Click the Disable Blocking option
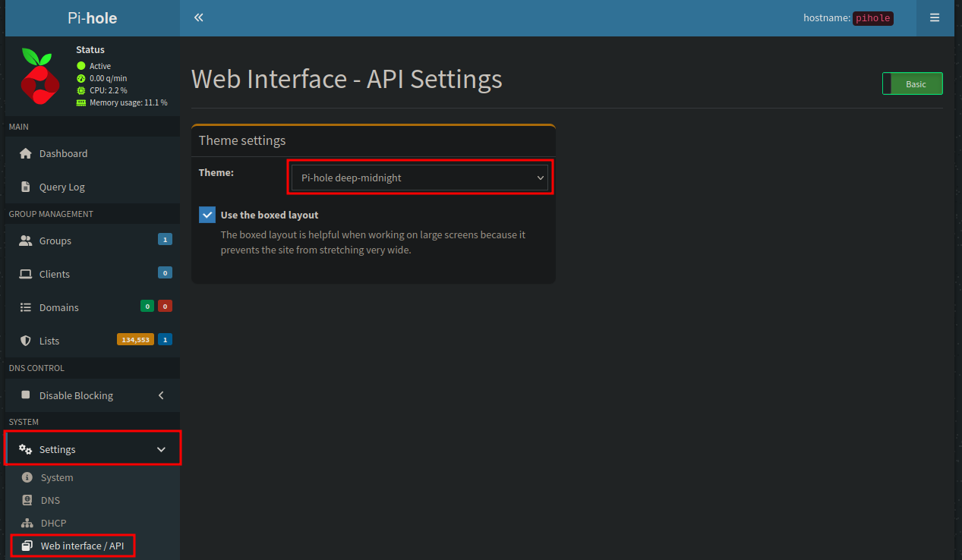 tap(75, 395)
